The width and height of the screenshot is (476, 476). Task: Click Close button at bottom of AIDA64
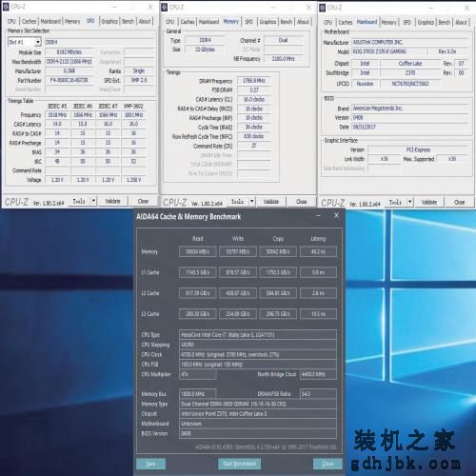[x=327, y=464]
